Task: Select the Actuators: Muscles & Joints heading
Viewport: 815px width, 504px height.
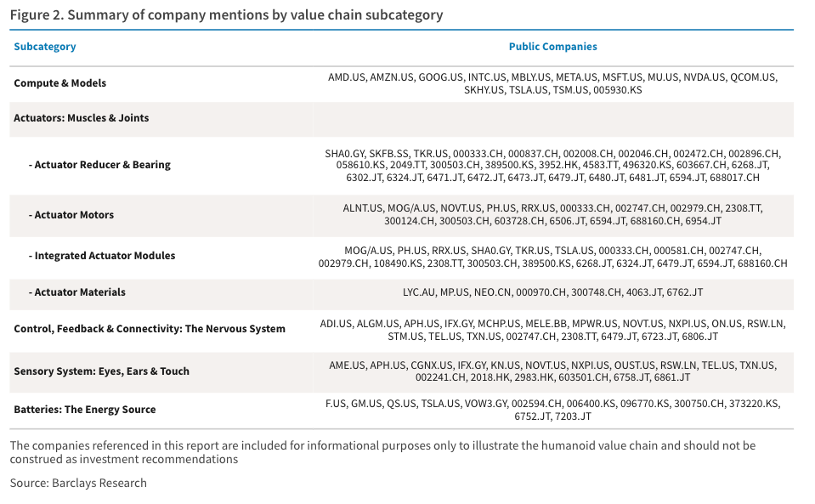Action: coord(81,118)
